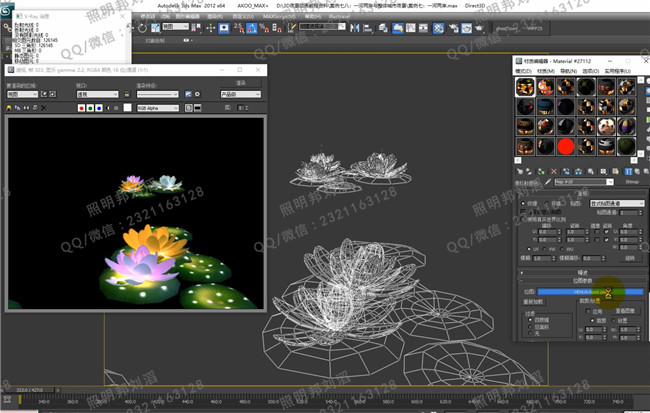
Task: Toggle the viewport lock icon
Action: pyautogui.click(x=127, y=94)
